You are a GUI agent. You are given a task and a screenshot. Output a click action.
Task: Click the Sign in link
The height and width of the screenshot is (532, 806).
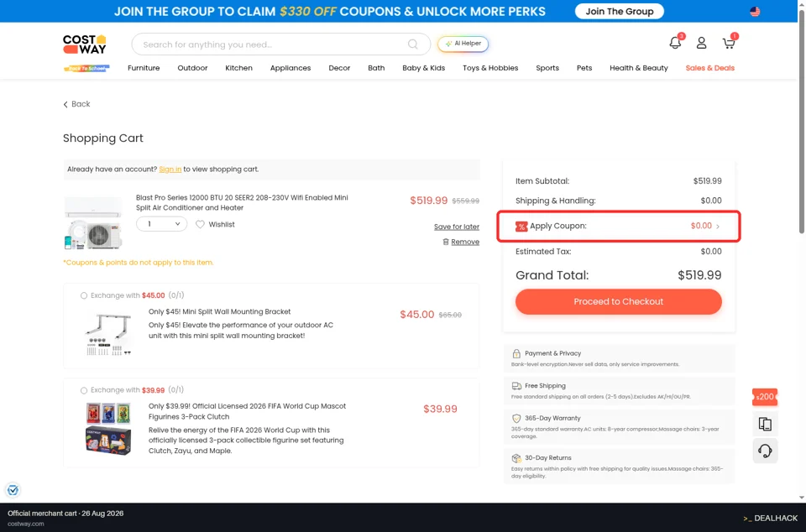click(170, 170)
